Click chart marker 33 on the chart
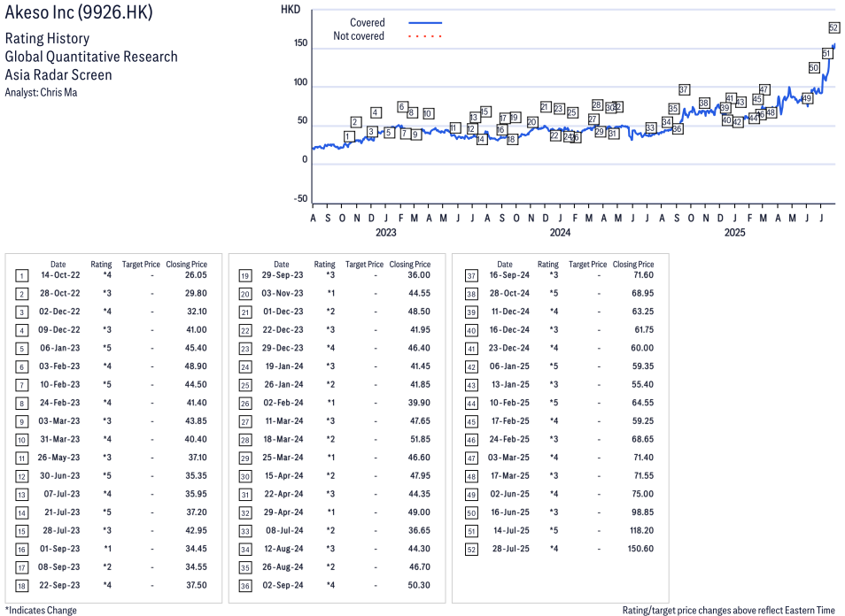Screen dimensions: 845x616 (x=650, y=128)
